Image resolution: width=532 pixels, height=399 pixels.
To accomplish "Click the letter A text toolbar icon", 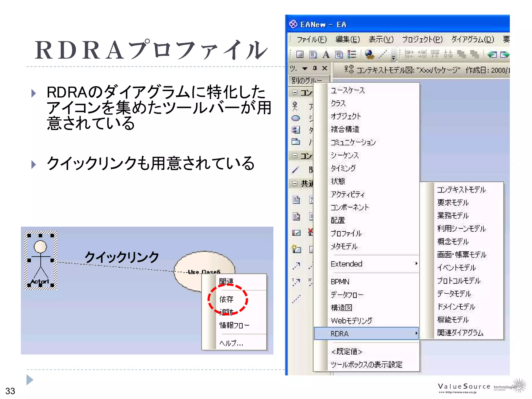I will coord(326,55).
